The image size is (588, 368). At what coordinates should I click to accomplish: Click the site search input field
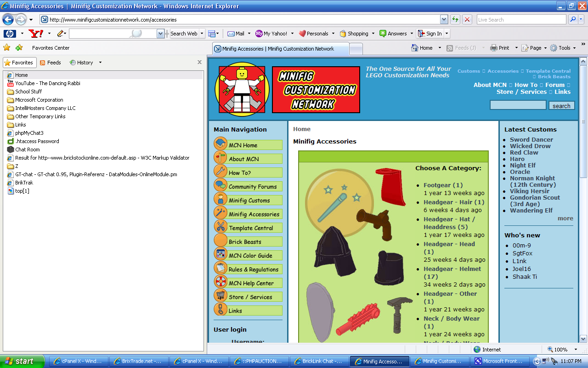coord(518,105)
